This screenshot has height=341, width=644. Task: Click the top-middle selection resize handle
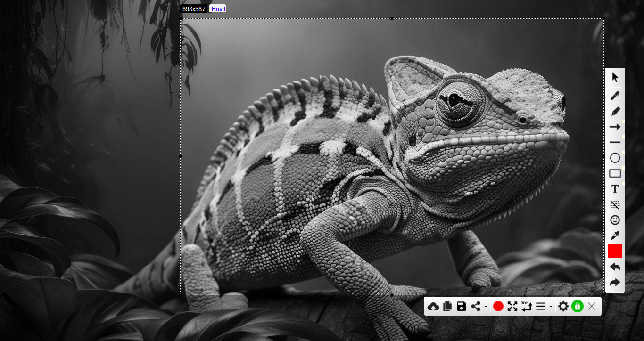[392, 19]
